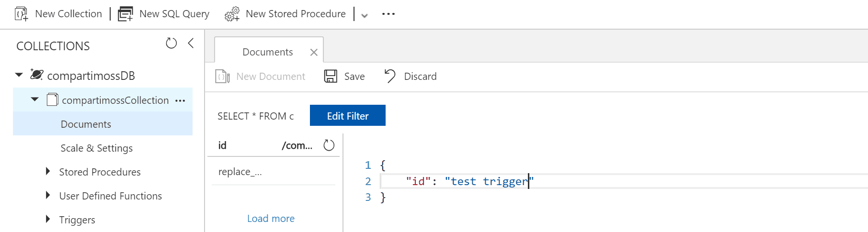Click the Load more link
Image resolution: width=868 pixels, height=232 pixels.
pyautogui.click(x=271, y=219)
